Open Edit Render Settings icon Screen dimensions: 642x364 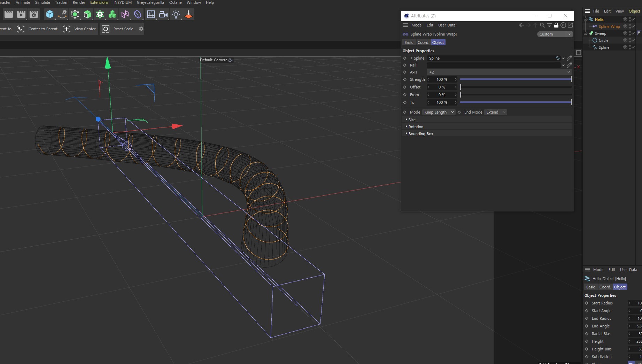point(34,14)
